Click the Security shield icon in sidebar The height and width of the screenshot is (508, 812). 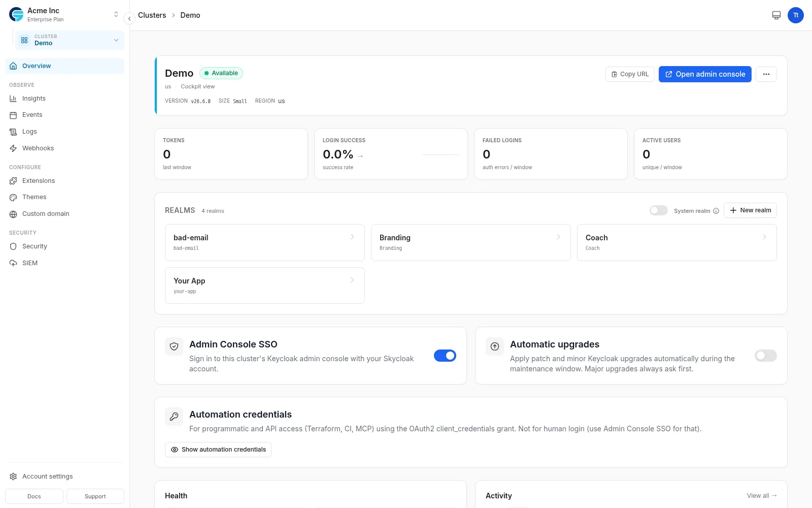[13, 246]
